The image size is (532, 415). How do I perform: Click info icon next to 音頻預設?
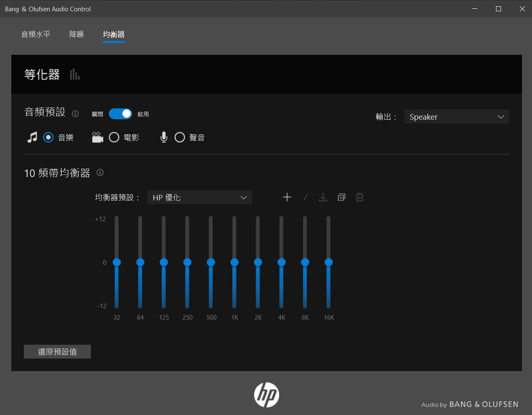[x=75, y=114]
